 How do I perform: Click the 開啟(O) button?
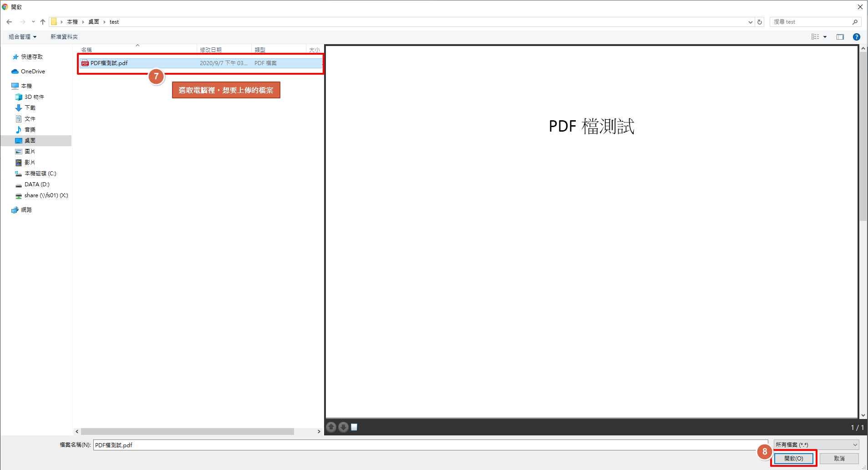click(793, 459)
